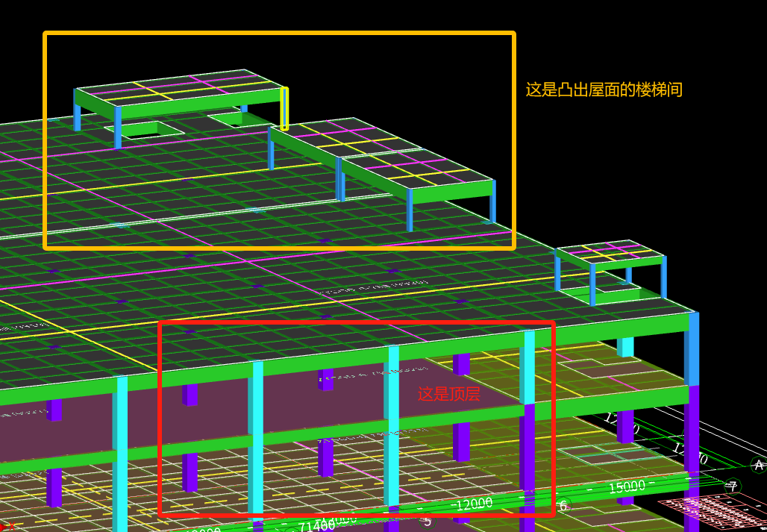Select the grid axis bubble labeled A

pos(758,465)
